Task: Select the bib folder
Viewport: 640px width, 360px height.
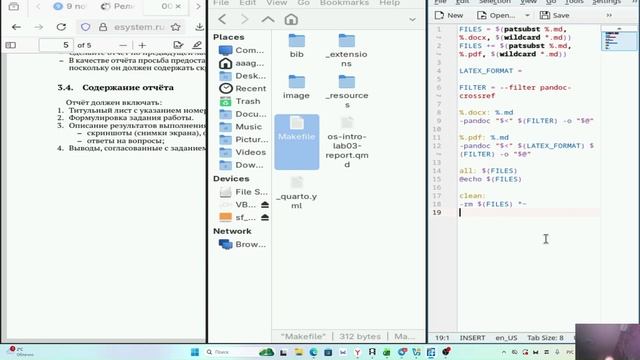Action: pyautogui.click(x=297, y=46)
